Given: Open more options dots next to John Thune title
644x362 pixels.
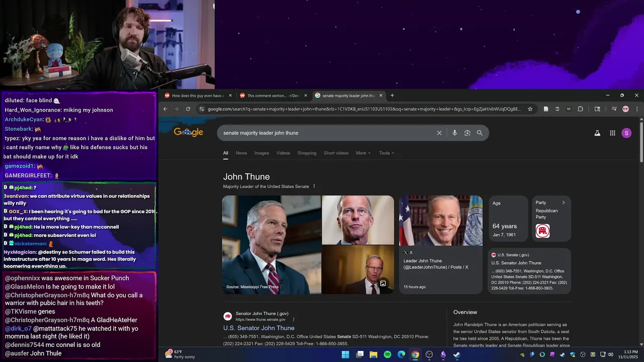Looking at the screenshot, I should coord(314,186).
